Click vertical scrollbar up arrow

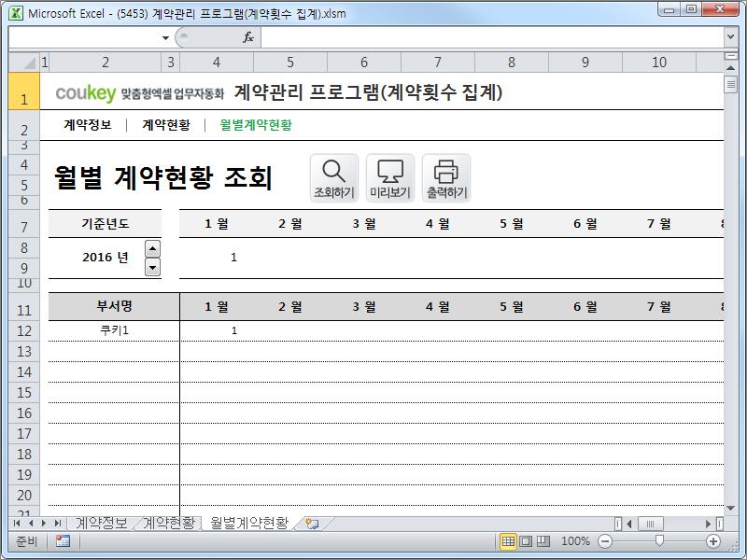tap(730, 68)
